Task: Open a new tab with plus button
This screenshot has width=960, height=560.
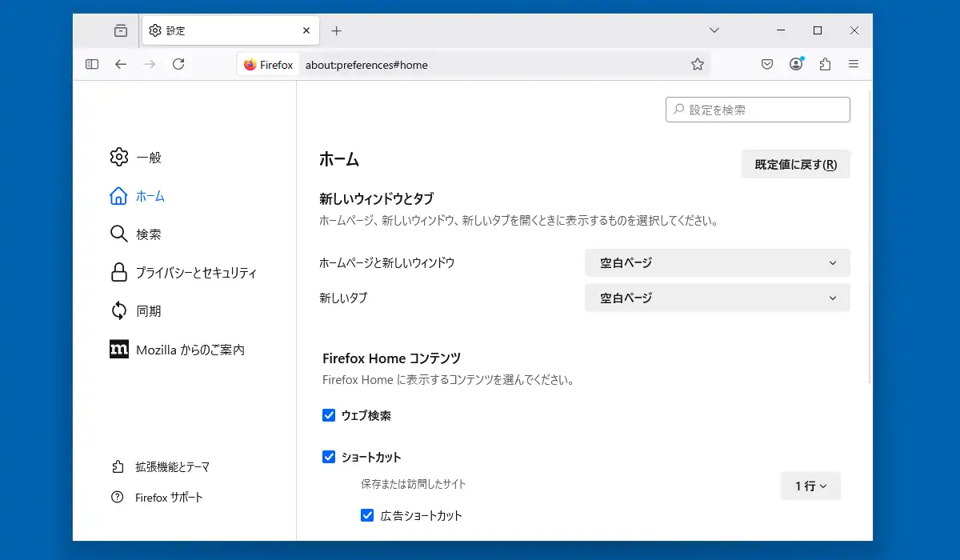Action: coord(337,31)
